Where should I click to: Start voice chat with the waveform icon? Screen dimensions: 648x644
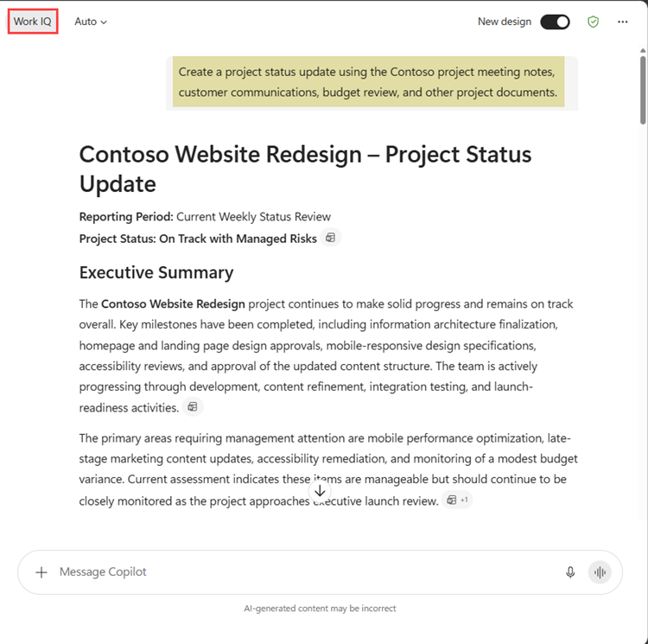(600, 572)
